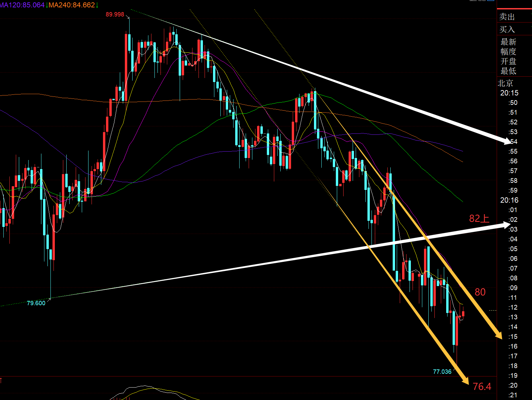The height and width of the screenshot is (400, 532).
Task: Click the 89.998 high price marker
Action: 115,14
